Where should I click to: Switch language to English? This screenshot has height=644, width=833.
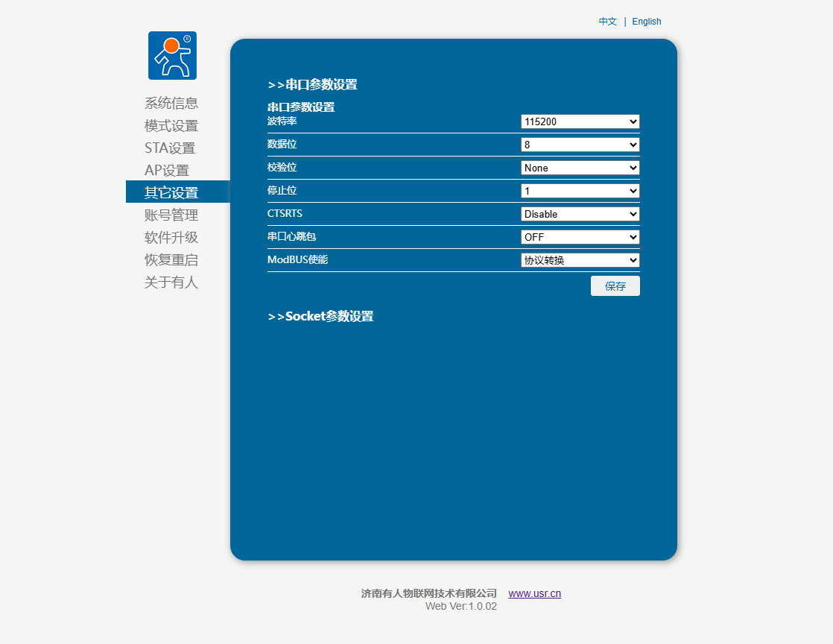tap(646, 22)
